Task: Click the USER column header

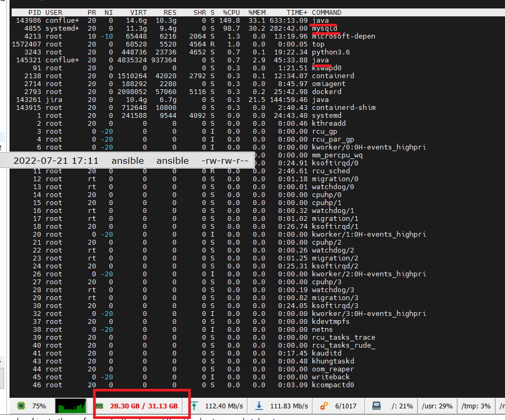Action: pos(53,13)
